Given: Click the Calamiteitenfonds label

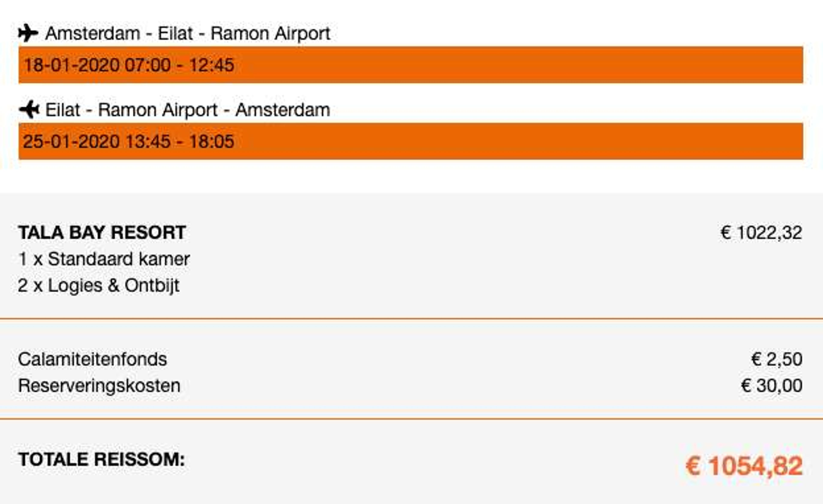Looking at the screenshot, I should click(x=92, y=359).
